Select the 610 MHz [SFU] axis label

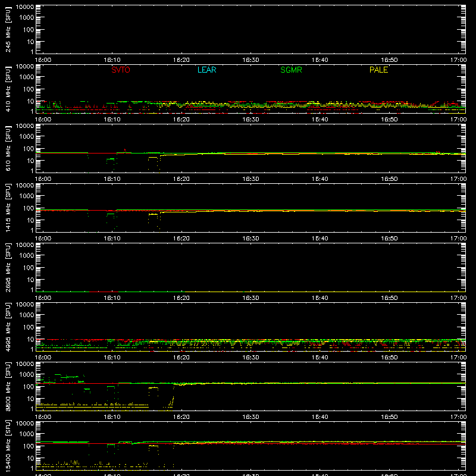click(8, 148)
